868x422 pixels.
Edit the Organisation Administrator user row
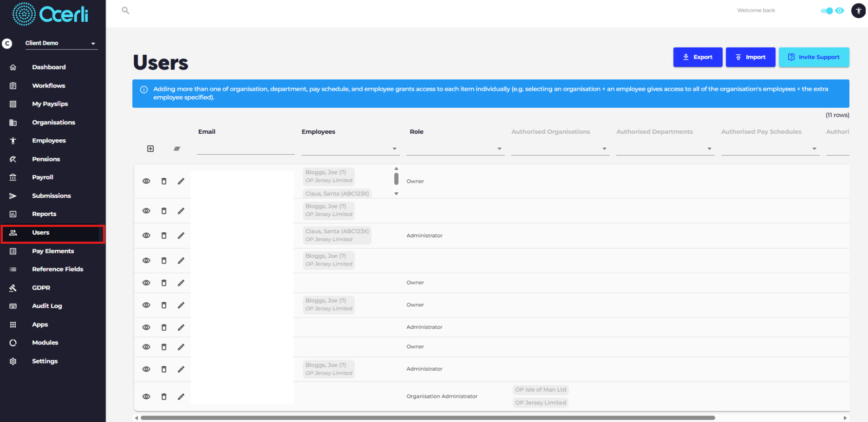point(181,396)
